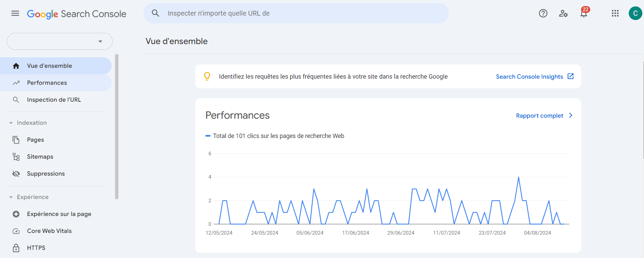644x258 pixels.
Task: Click the sidebar vertical scrollbar
Action: 117,126
